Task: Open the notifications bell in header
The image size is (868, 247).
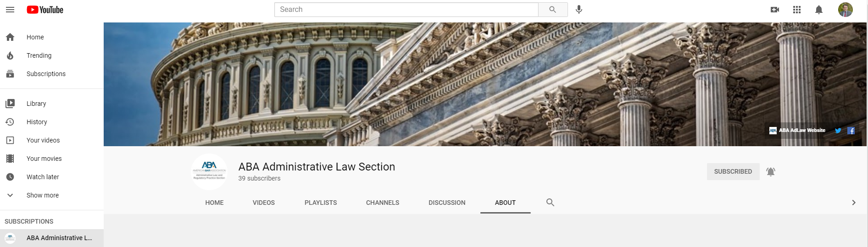Action: click(819, 10)
